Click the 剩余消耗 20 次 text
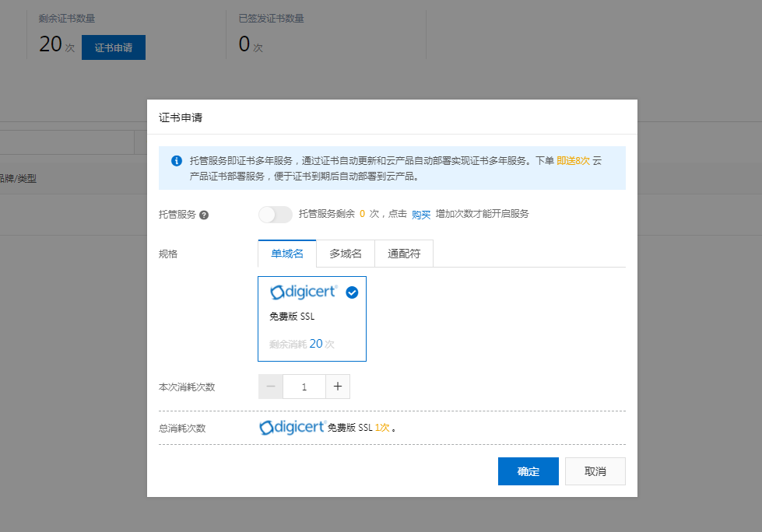The image size is (762, 532). coord(302,344)
